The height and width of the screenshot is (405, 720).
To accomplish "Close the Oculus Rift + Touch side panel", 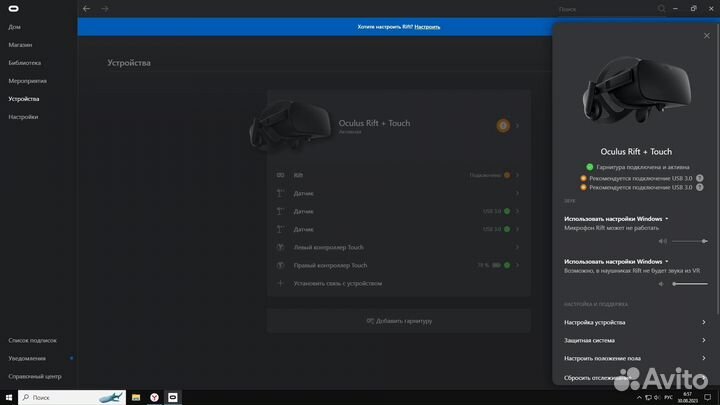I will click(707, 35).
